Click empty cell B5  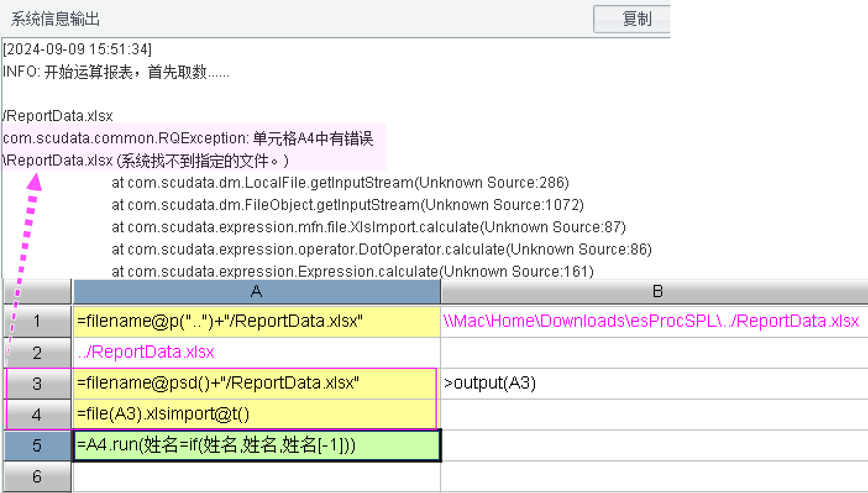click(654, 445)
